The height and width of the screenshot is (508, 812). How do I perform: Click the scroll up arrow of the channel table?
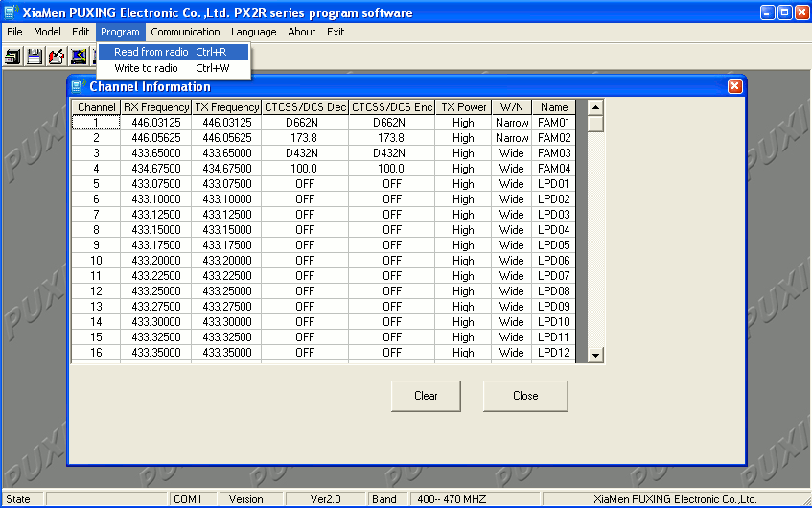pyautogui.click(x=595, y=107)
